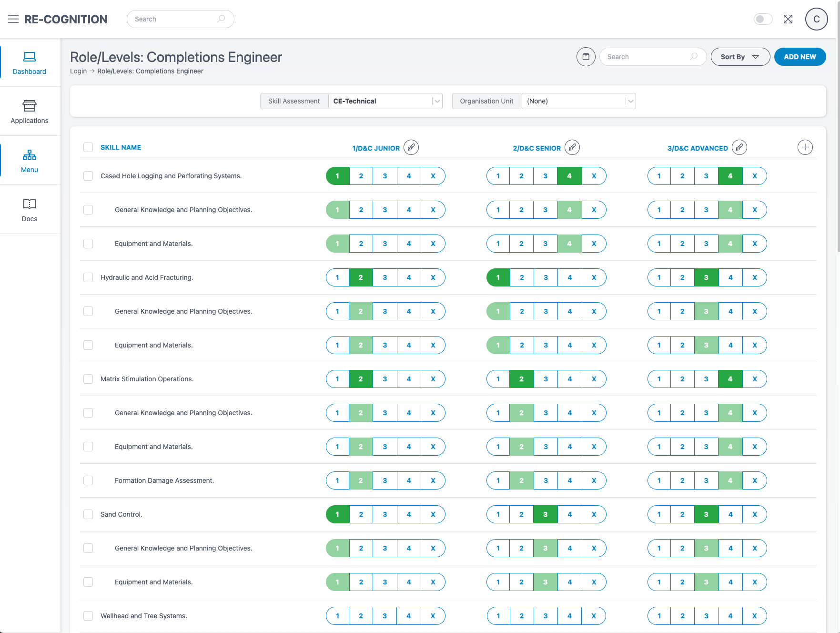
Task: Set Wellhead and Tree Systems Advanced to 4
Action: tap(730, 616)
